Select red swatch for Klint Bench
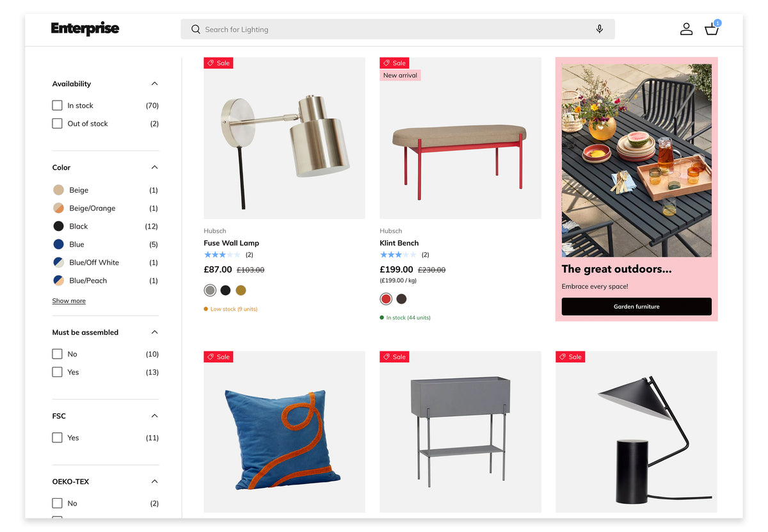 [x=386, y=299]
